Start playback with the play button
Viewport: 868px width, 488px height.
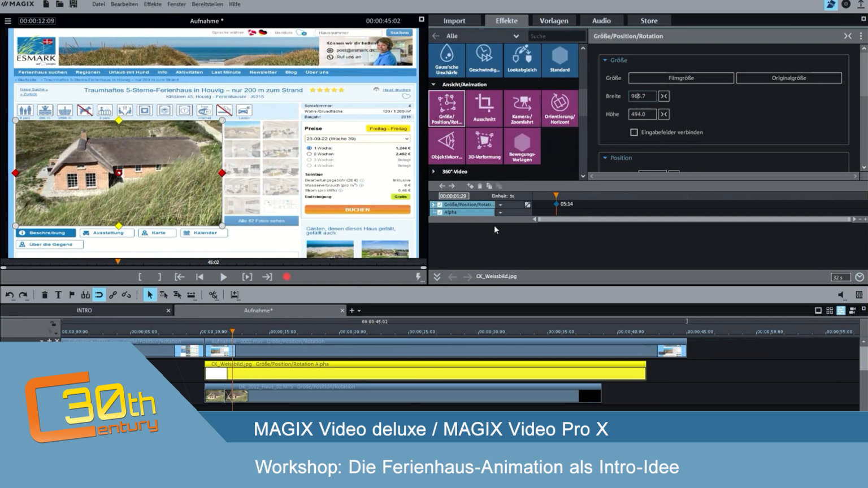(x=223, y=277)
